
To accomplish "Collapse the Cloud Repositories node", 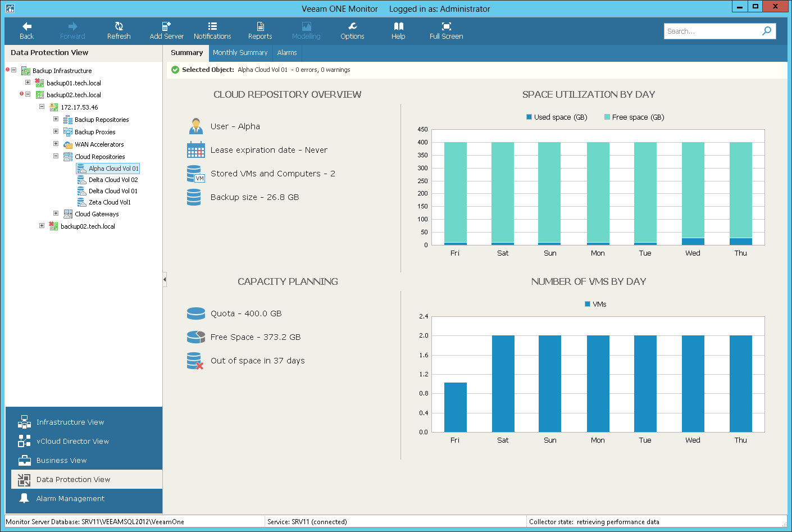I will click(56, 156).
